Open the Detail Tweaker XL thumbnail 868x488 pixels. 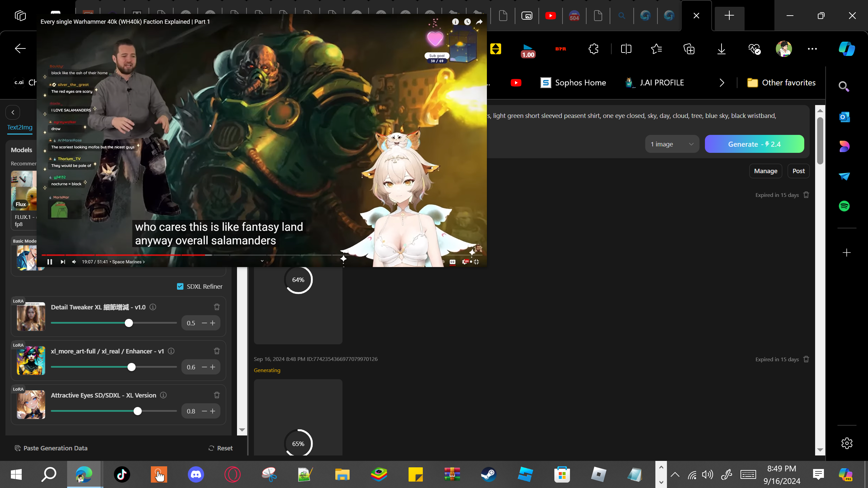tap(31, 317)
